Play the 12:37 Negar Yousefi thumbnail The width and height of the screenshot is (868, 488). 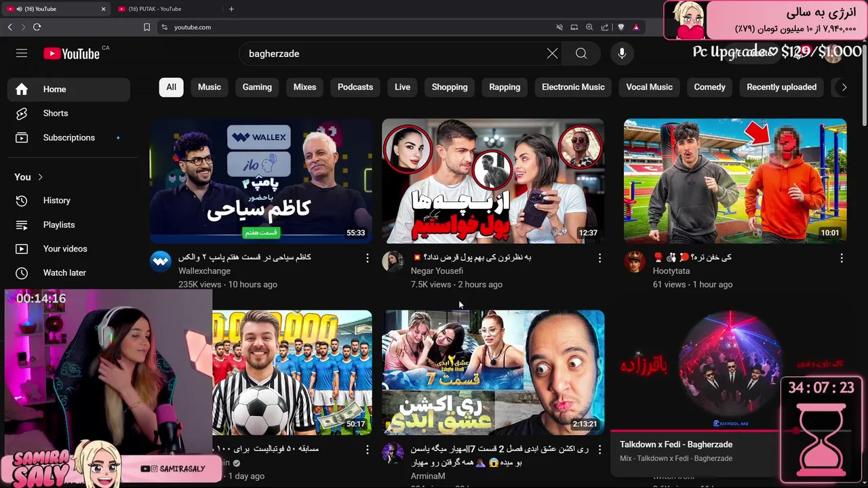pos(493,181)
